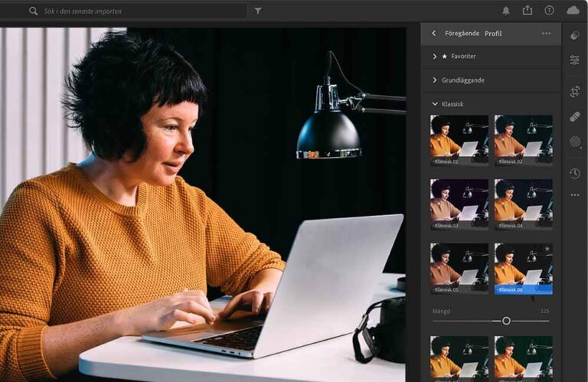Apply the Klassisk 03 profile
Screen dimensions: 588x382
coord(459,204)
